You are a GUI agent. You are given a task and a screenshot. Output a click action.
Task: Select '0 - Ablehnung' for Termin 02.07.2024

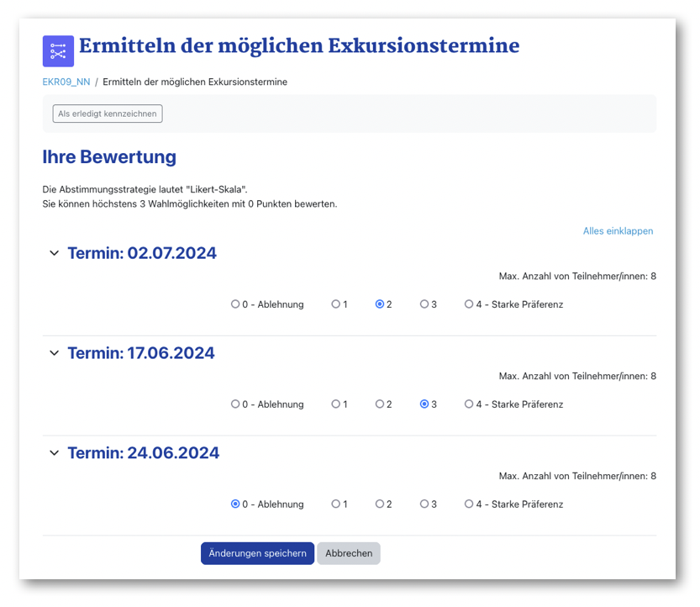click(235, 304)
